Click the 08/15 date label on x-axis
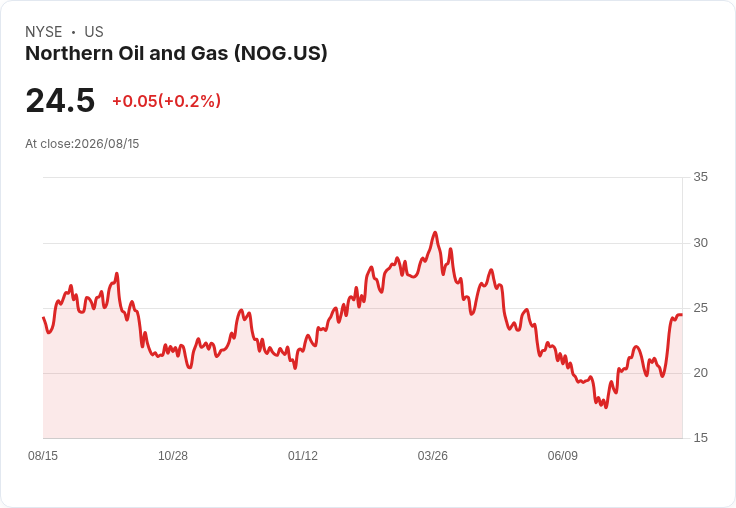This screenshot has height=508, width=736. pyautogui.click(x=43, y=455)
